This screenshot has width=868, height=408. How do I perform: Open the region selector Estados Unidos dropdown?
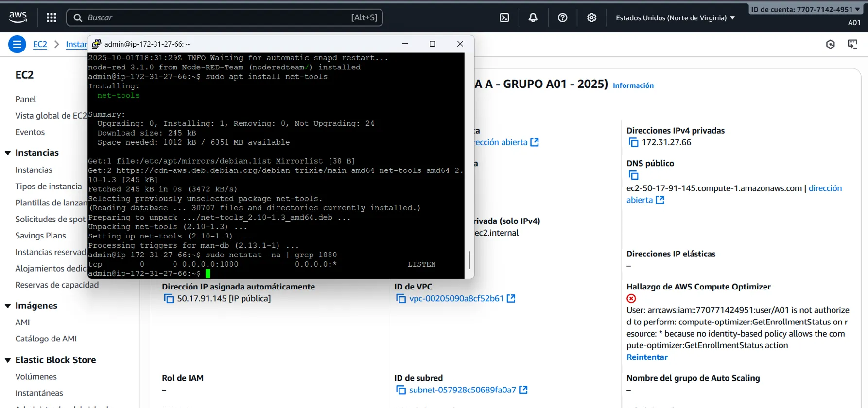pyautogui.click(x=675, y=18)
